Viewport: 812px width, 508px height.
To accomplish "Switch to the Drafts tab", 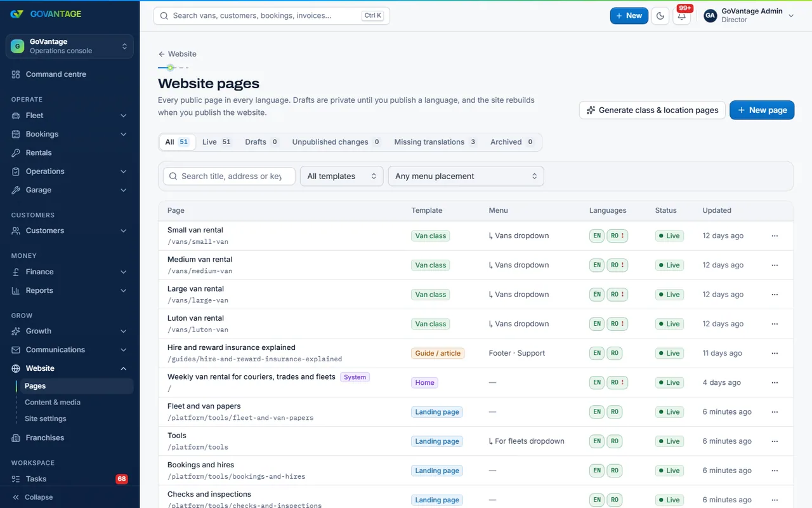I will point(262,142).
